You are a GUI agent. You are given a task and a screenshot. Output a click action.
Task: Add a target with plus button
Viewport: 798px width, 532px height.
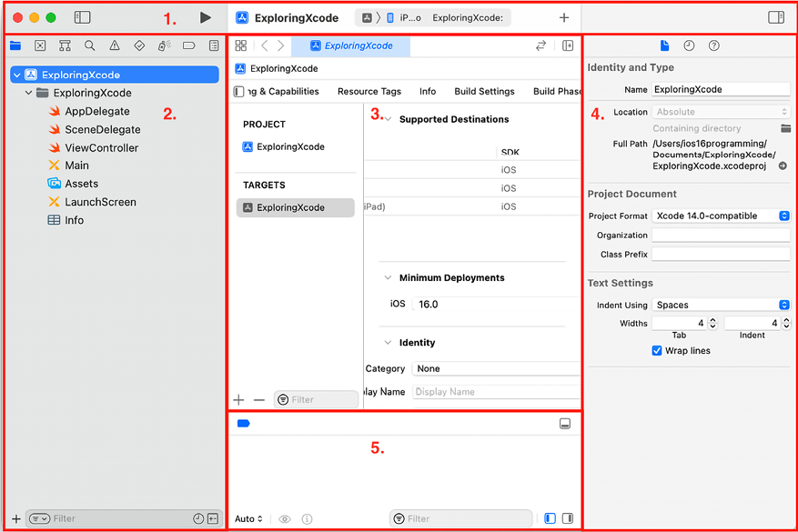tap(238, 400)
